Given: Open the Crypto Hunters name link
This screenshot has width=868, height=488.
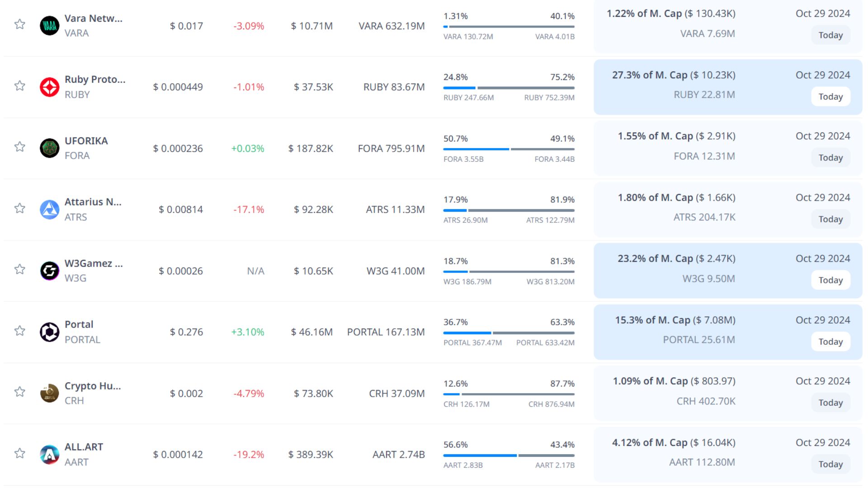Looking at the screenshot, I should tap(92, 386).
